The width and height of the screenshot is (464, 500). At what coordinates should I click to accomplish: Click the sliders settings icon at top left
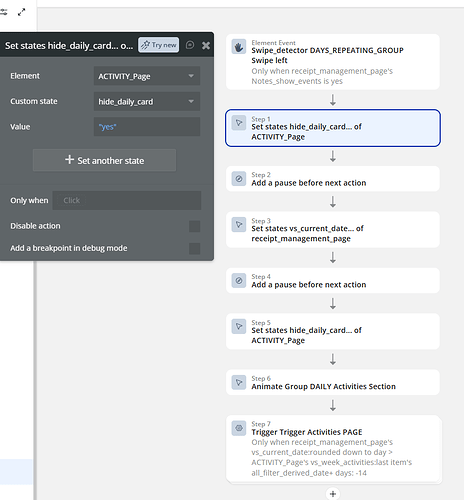[x=4, y=12]
